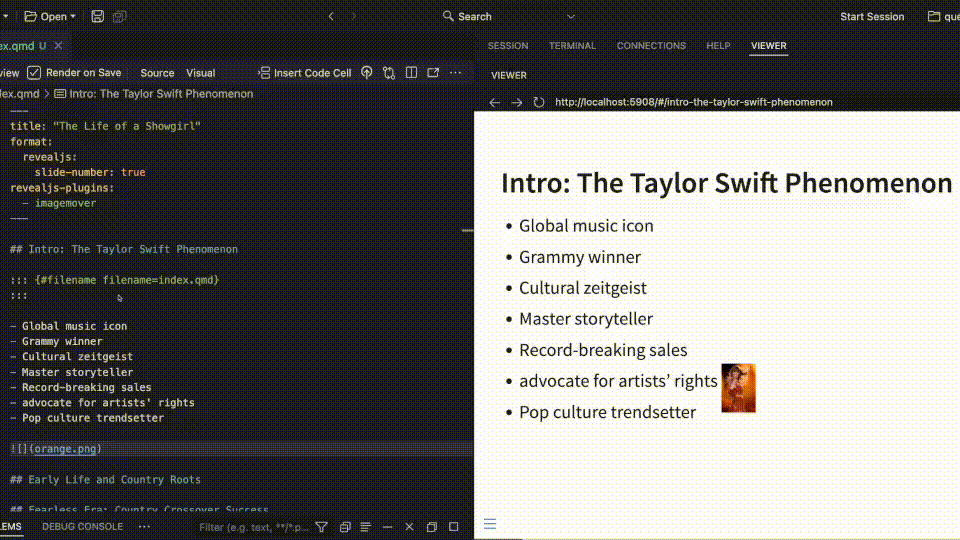Click 'Master storyteller' line in editor
Viewport: 960px width, 540px height.
point(72,372)
